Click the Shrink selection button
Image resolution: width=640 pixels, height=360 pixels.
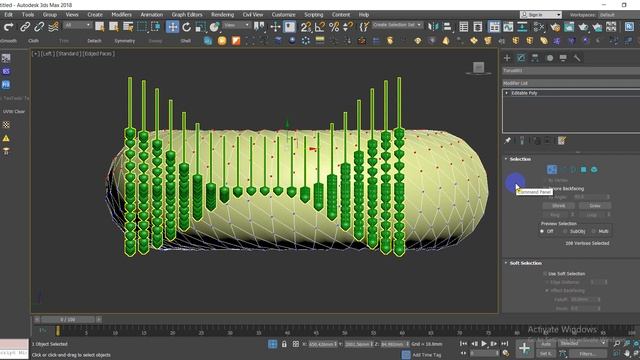pos(558,205)
